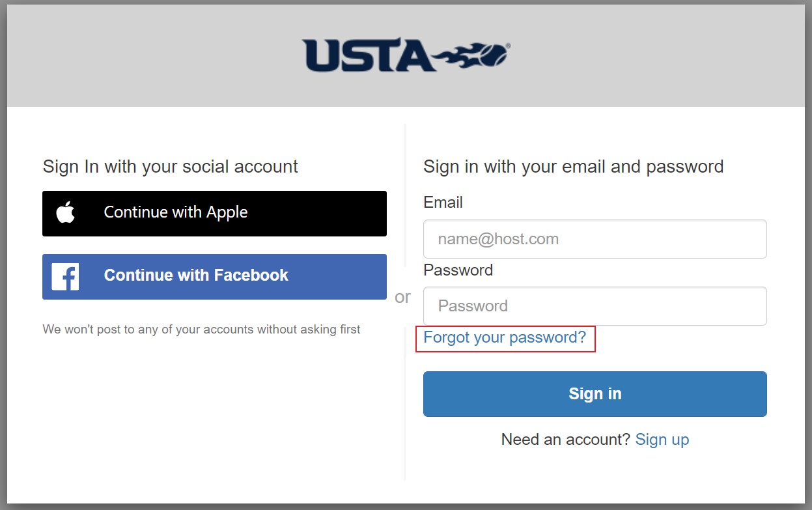Choose Continue with Facebook
Screen dimensions: 812x510
click(214, 277)
